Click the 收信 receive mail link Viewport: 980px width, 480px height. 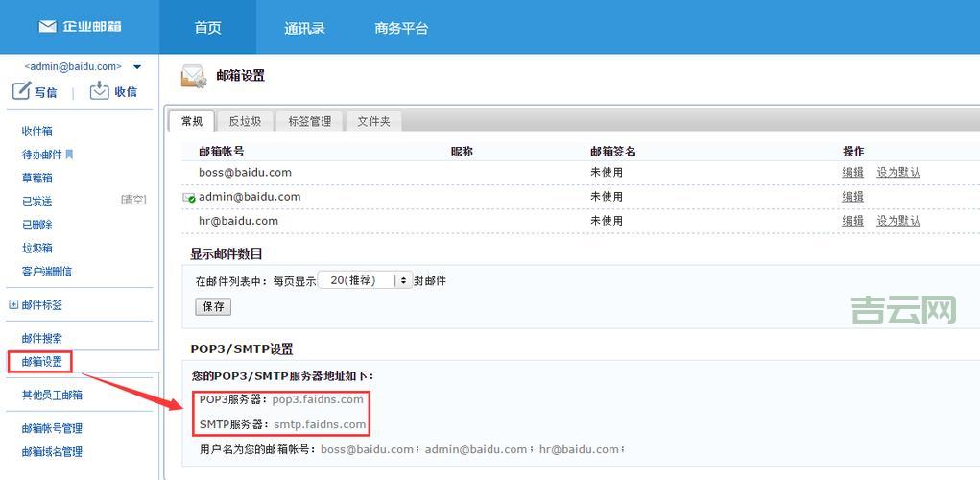pos(126,92)
